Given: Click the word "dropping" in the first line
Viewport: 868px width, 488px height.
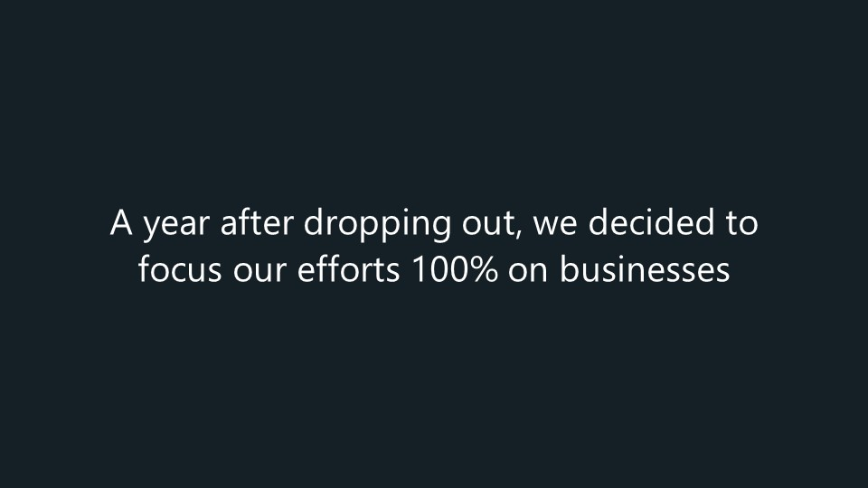Looking at the screenshot, I should pos(378,225).
